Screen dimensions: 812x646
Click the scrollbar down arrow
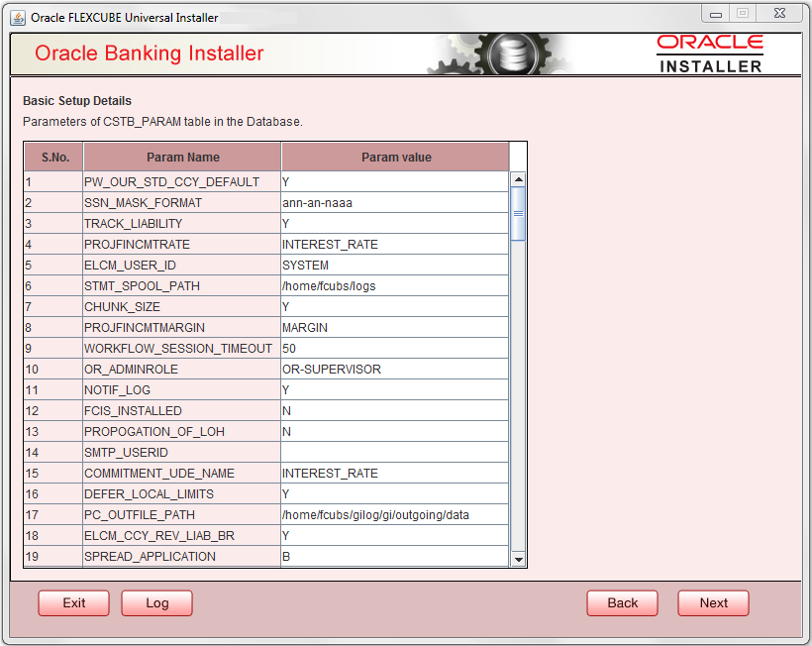(x=517, y=558)
